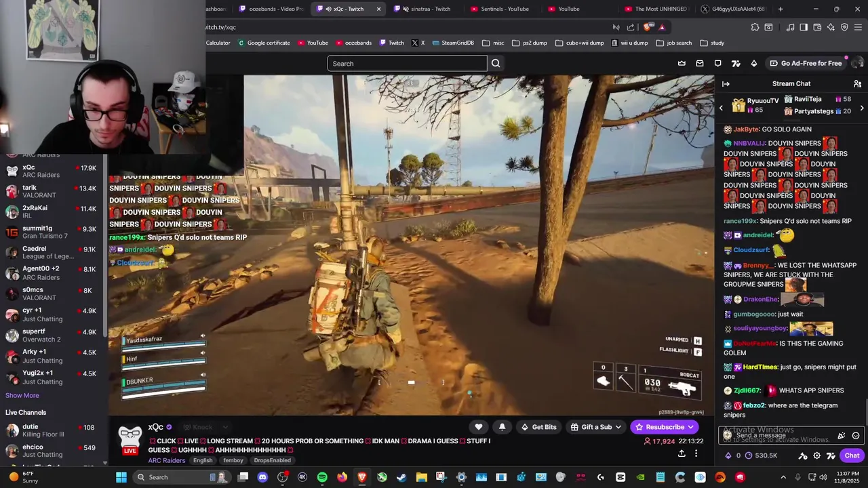
Task: Expand Show More followed channels
Action: click(x=22, y=395)
